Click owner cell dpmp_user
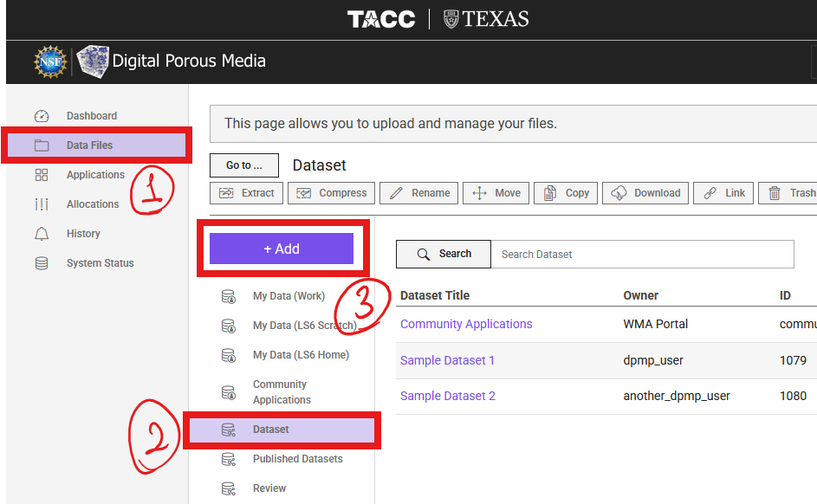The height and width of the screenshot is (504, 817). tap(653, 360)
